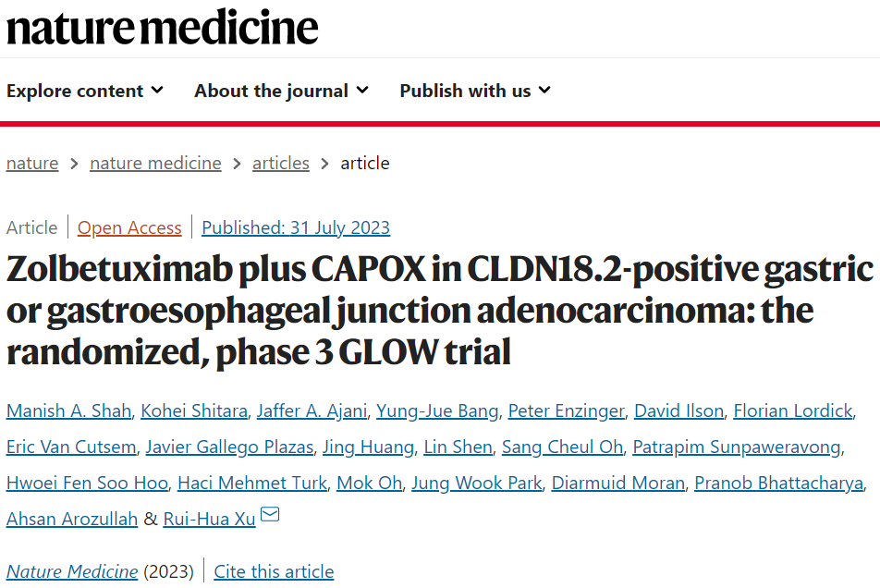Image resolution: width=880 pixels, height=588 pixels.
Task: Expand the Publish with us menu
Action: [475, 91]
